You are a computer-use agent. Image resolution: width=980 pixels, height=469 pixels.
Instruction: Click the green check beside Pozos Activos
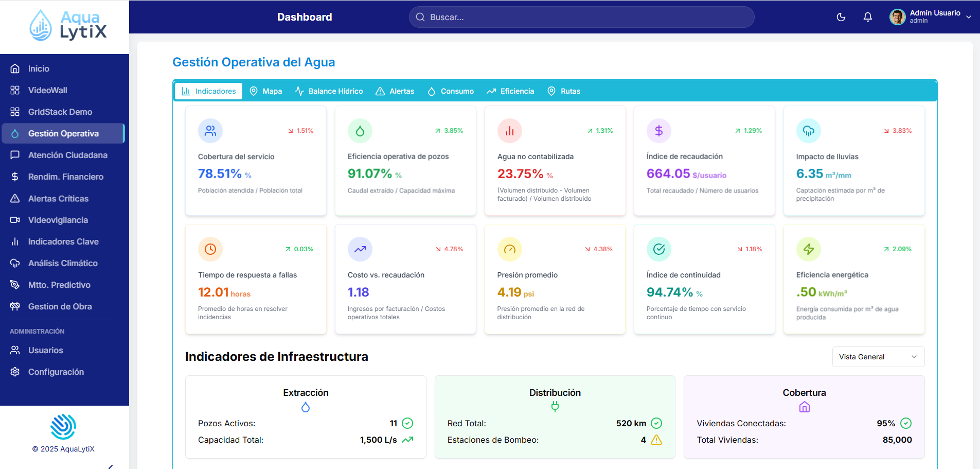tap(407, 423)
